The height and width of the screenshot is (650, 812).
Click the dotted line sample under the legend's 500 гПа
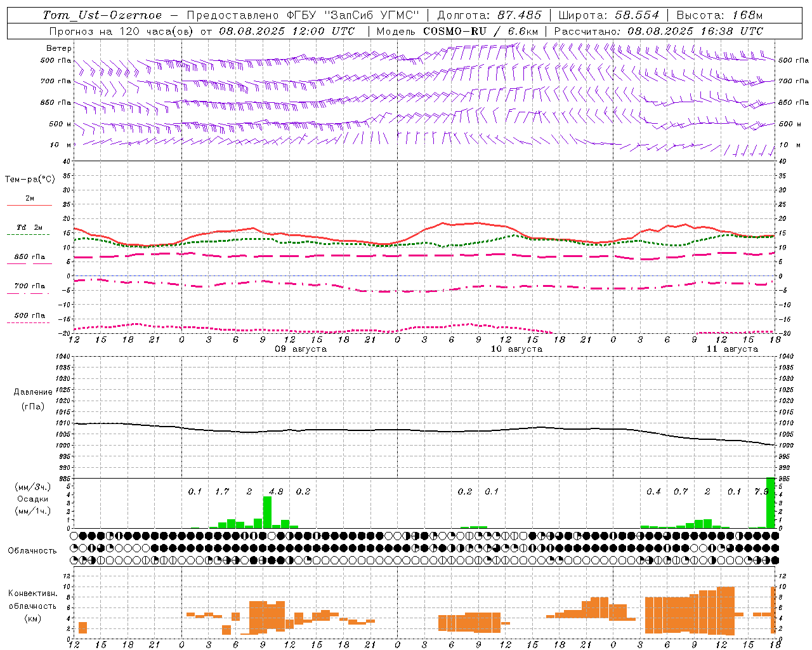tap(29, 323)
